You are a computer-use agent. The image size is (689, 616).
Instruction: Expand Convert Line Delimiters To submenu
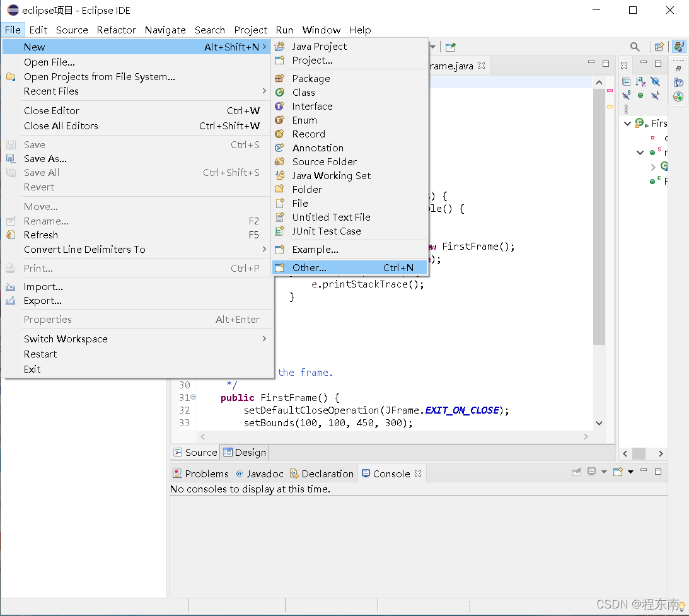tap(264, 249)
